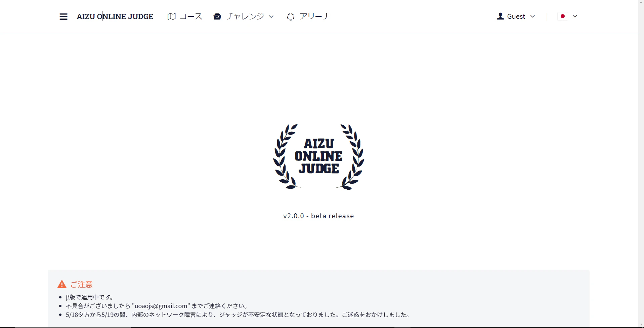Click the β版で運用中です notice line
This screenshot has height=328, width=644.
coord(90,297)
